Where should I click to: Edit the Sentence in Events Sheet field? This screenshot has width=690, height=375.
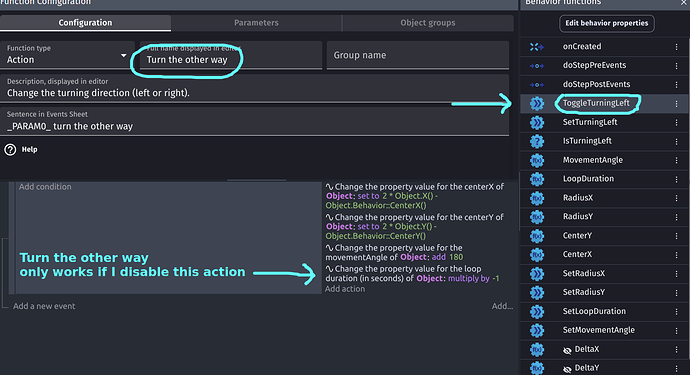click(255, 121)
